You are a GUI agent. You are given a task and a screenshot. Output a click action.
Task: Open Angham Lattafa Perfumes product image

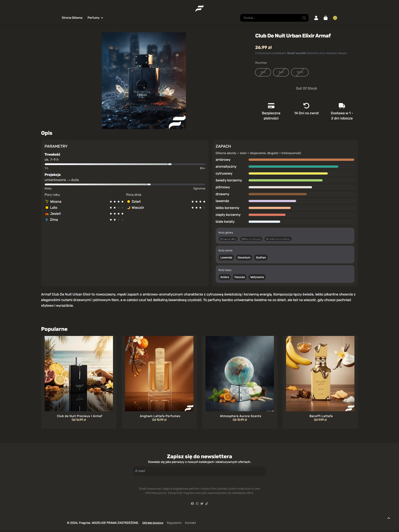coord(159,374)
